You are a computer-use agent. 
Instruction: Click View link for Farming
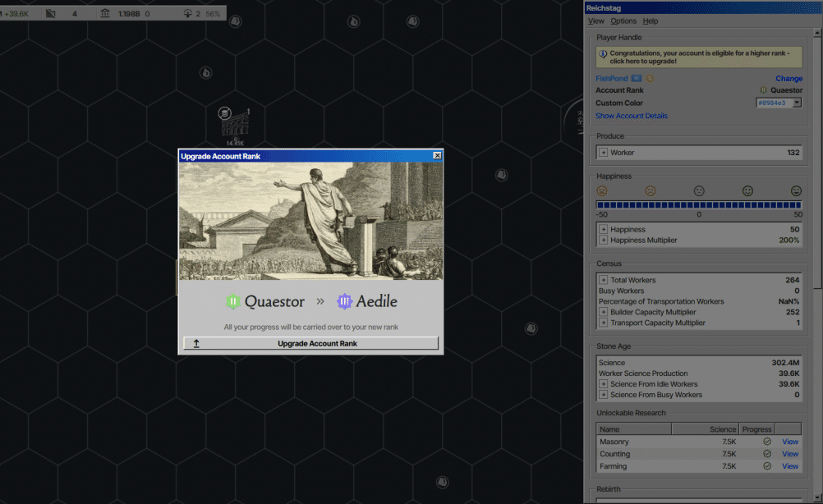pyautogui.click(x=790, y=465)
